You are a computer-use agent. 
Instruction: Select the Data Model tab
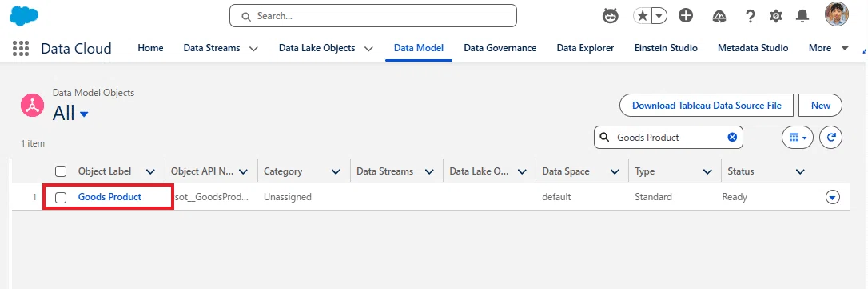(419, 48)
